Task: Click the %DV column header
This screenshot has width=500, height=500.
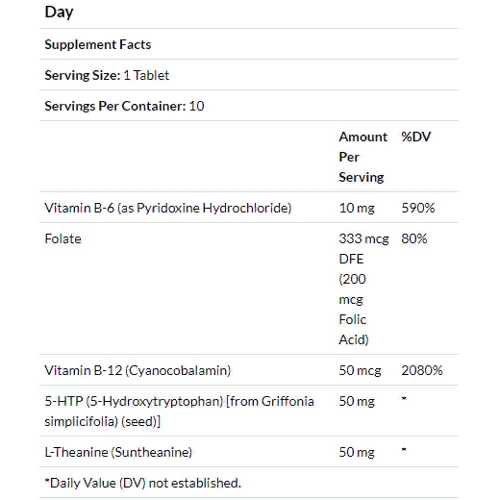Action: click(x=416, y=137)
